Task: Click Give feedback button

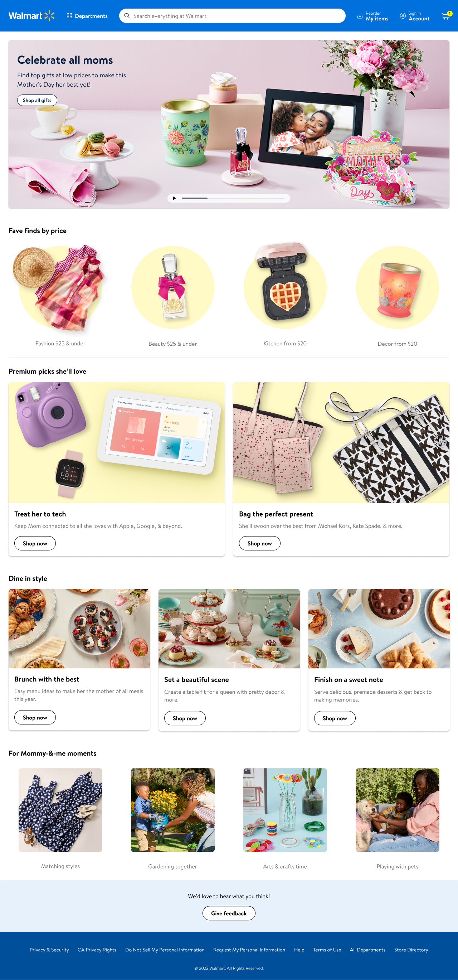Action: pyautogui.click(x=229, y=913)
